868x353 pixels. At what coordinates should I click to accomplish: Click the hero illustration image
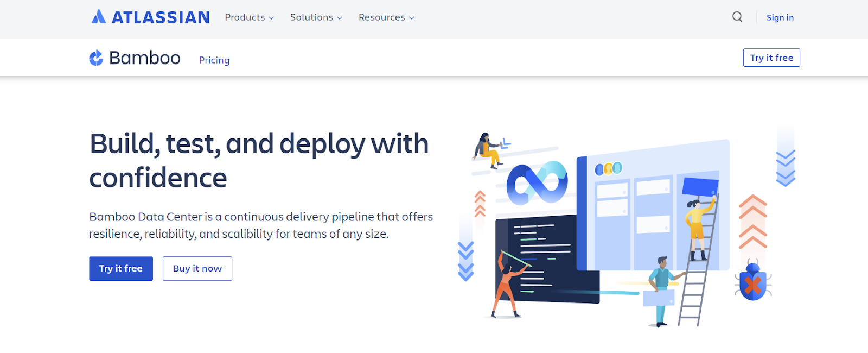pos(627,226)
